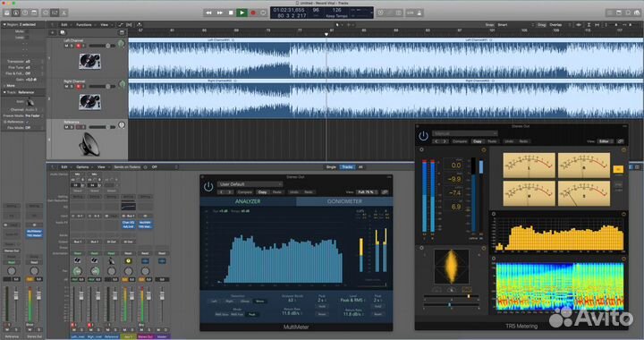644x340 pixels.
Task: Add a new track with plus button
Action: point(53,32)
